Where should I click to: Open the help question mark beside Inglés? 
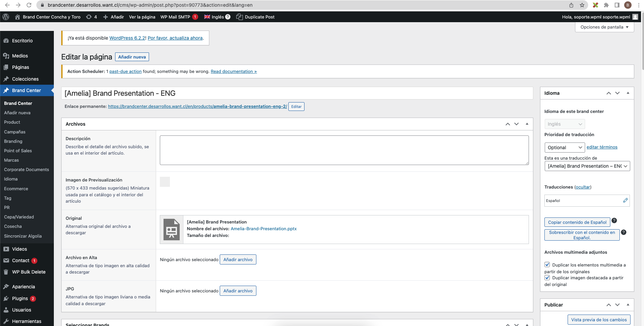[228, 17]
